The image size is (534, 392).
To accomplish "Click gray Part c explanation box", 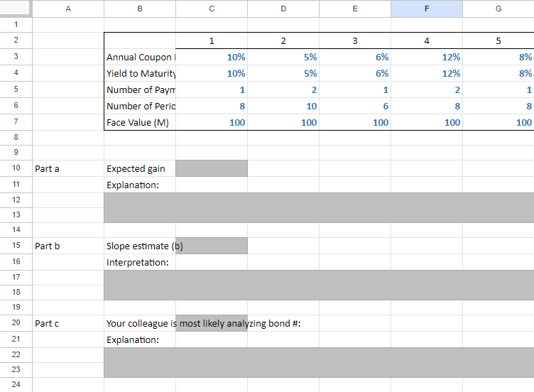I will [x=319, y=362].
